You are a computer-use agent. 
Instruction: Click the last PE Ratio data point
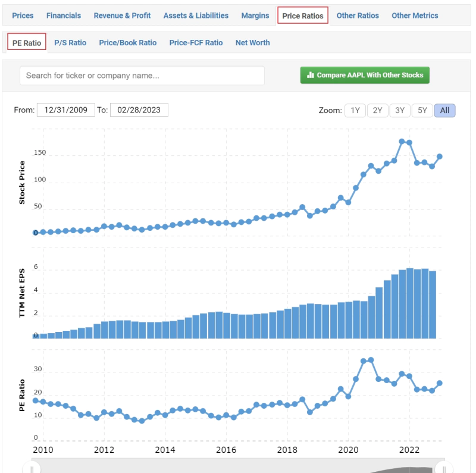click(x=439, y=383)
